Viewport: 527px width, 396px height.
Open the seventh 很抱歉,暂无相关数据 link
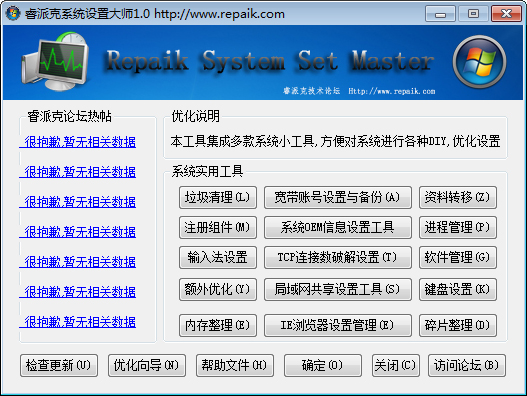[x=78, y=322]
